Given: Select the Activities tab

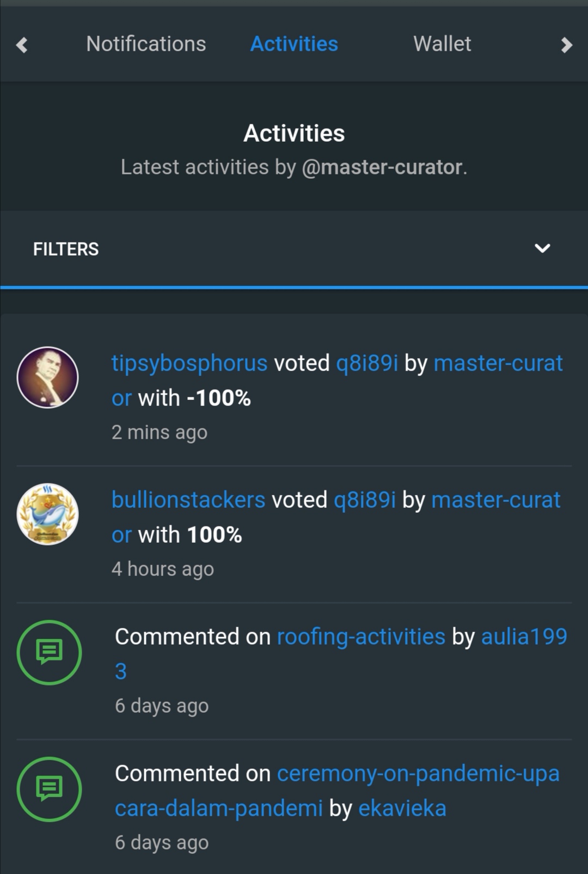Looking at the screenshot, I should coord(294,44).
